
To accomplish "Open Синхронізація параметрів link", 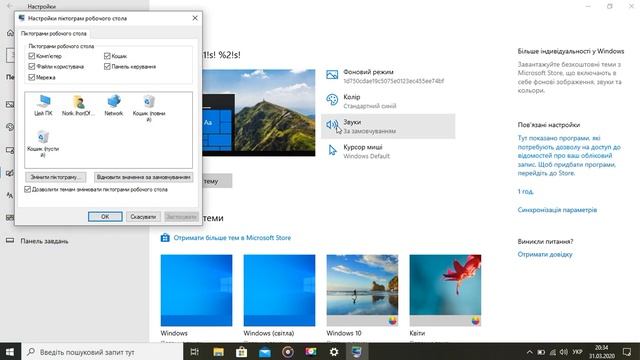I will tap(557, 210).
